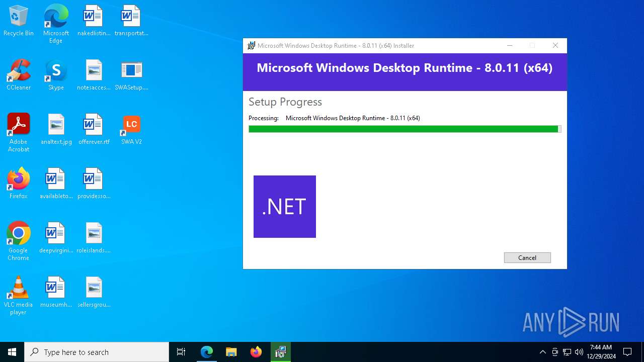Open File Explorer from the taskbar
The width and height of the screenshot is (644, 362).
tap(231, 352)
